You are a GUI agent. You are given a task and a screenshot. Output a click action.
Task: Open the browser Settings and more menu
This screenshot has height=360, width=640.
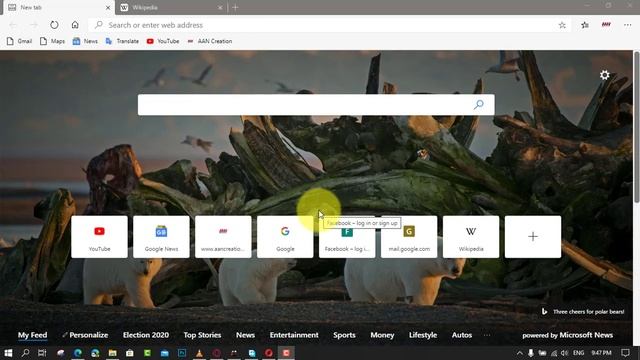click(x=628, y=25)
